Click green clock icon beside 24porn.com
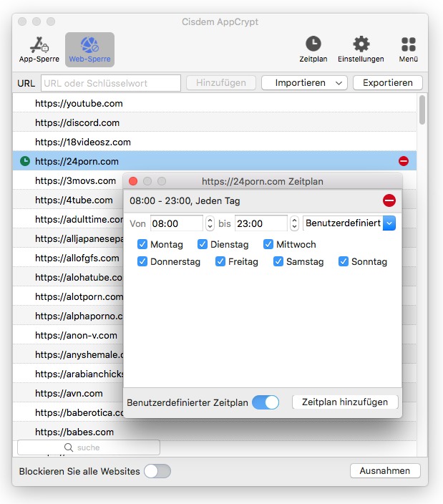 pyautogui.click(x=25, y=161)
